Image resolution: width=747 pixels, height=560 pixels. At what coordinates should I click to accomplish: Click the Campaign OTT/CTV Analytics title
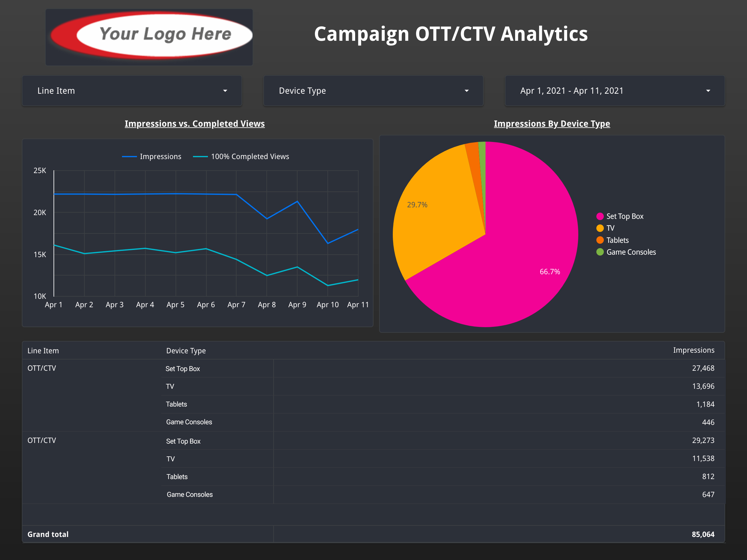pos(451,34)
